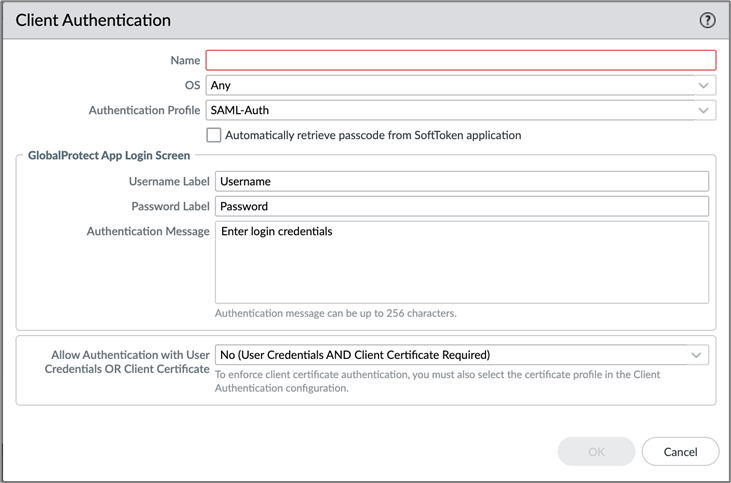
Task: Expand the OS dropdown arrow
Action: pyautogui.click(x=704, y=86)
